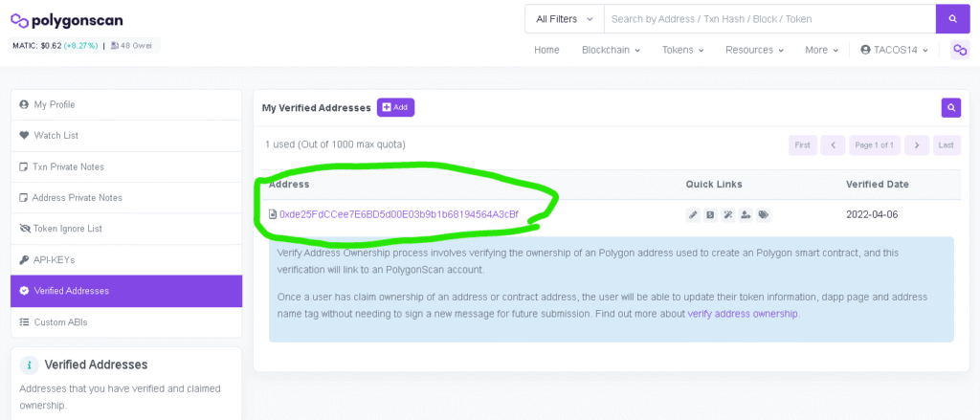Open Token Ignore List page
The image size is (980, 420).
pos(67,229)
